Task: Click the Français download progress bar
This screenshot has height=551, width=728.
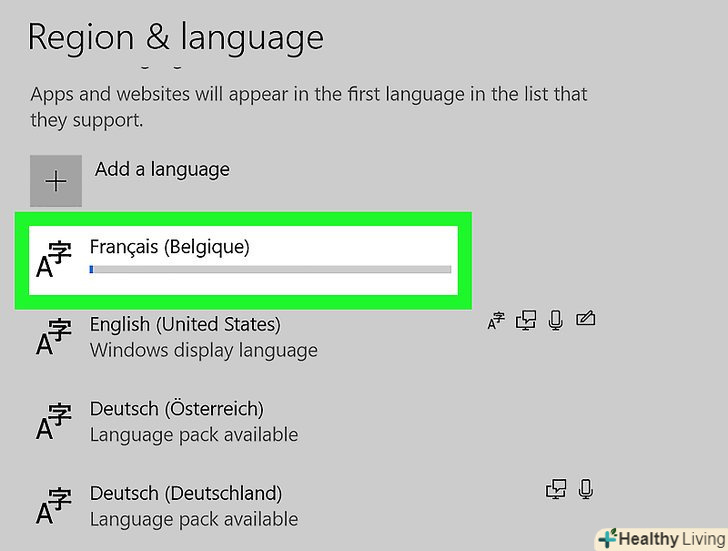Action: pos(270,269)
